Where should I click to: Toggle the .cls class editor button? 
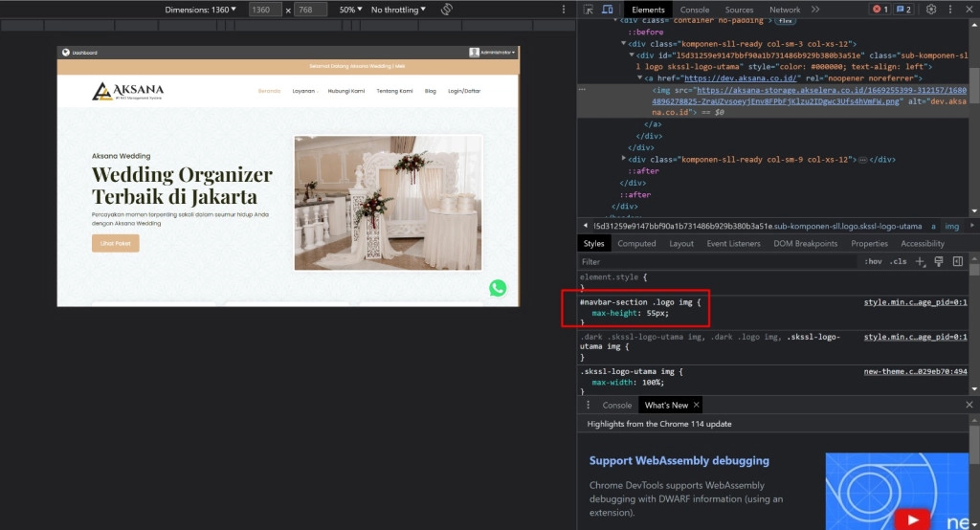pos(898,262)
